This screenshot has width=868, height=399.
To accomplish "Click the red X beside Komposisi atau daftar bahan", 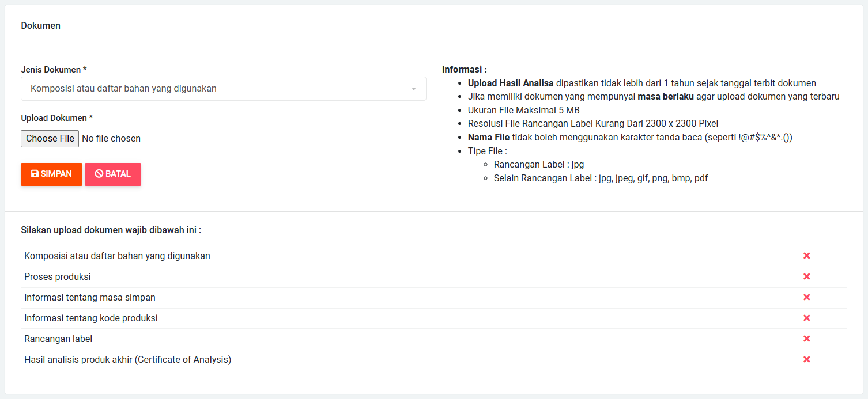I will (x=806, y=256).
